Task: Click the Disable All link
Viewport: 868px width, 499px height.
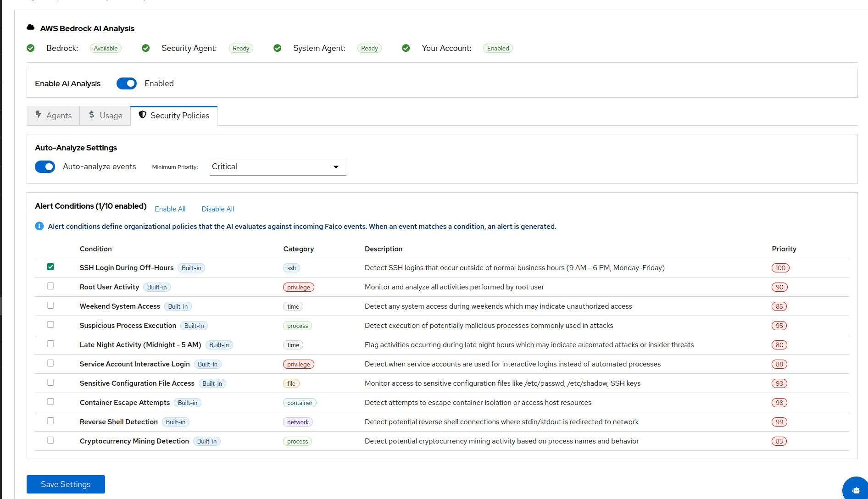Action: pos(218,209)
